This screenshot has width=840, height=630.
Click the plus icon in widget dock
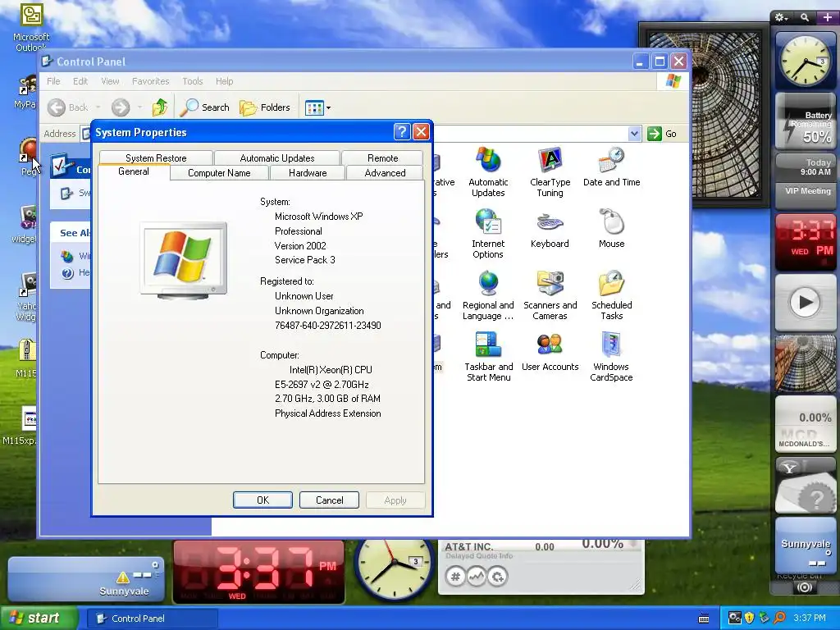coord(828,18)
